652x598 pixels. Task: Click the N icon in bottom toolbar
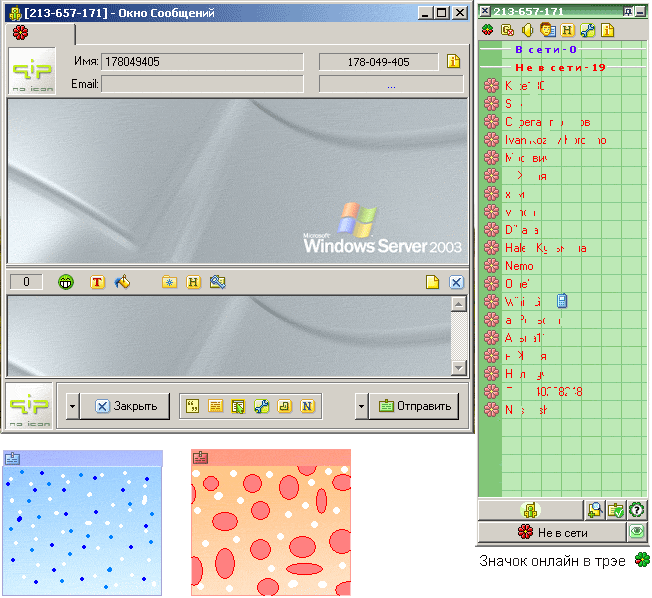(x=307, y=406)
